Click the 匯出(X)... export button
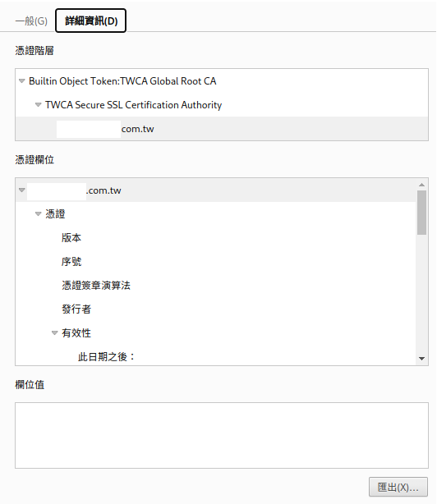The image size is (437, 504). tap(398, 487)
